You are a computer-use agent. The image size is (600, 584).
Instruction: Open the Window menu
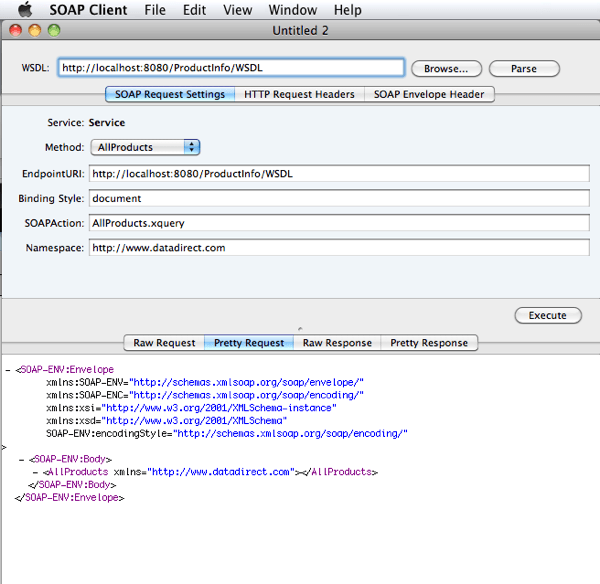[x=293, y=10]
